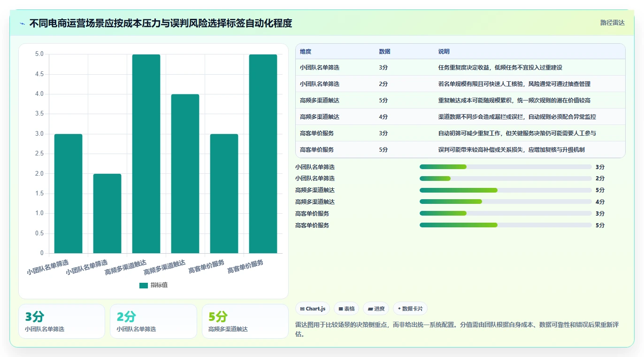Select the 进度 chip
The height and width of the screenshot is (357, 644).
[x=376, y=309]
